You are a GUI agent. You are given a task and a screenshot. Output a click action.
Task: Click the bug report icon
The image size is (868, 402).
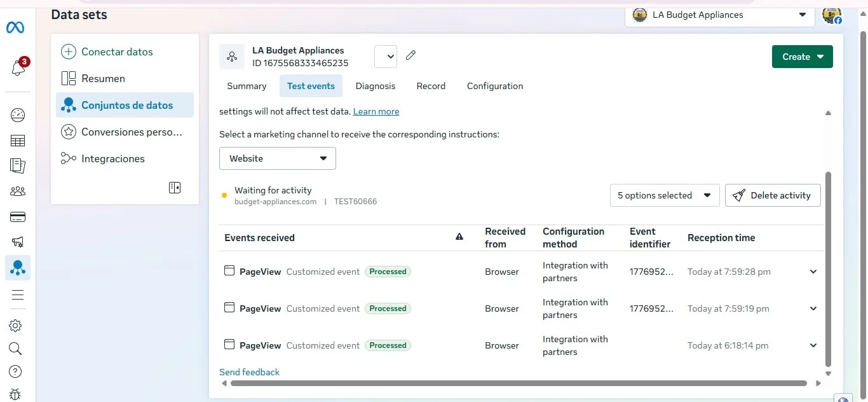point(16,394)
